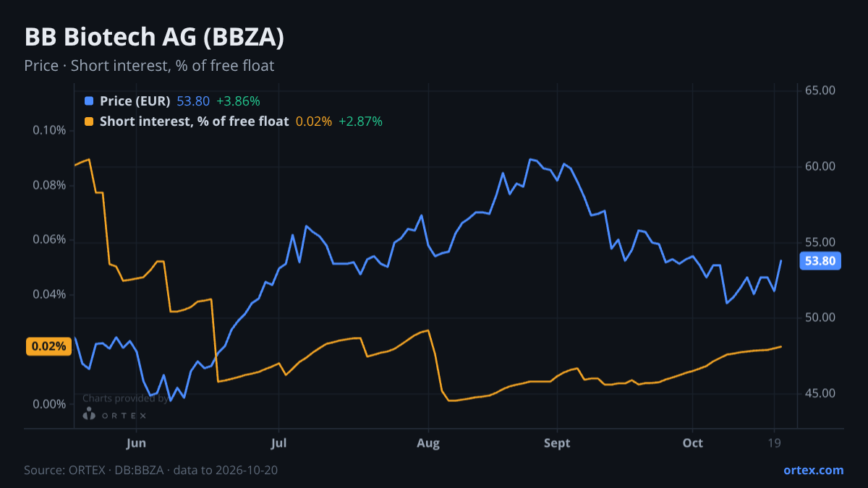Open the ortex.com link
Image resolution: width=868 pixels, height=488 pixels.
tap(814, 470)
